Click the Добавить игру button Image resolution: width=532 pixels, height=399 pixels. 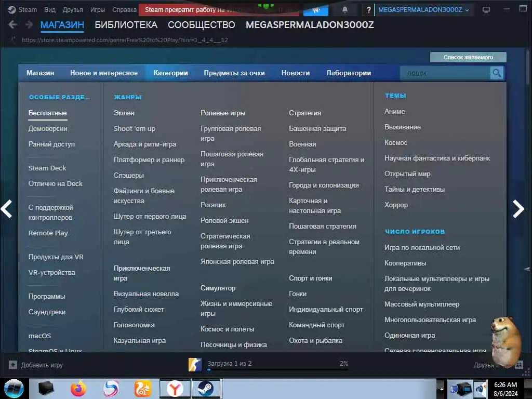pyautogui.click(x=36, y=365)
